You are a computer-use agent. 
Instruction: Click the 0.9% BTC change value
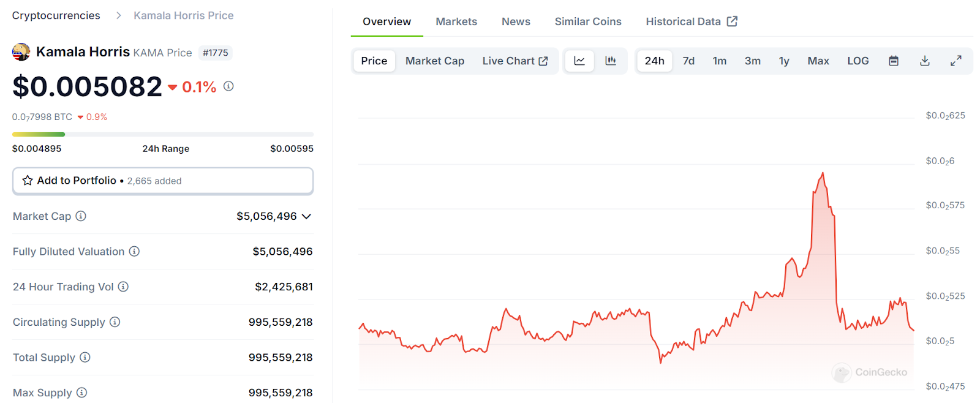97,117
